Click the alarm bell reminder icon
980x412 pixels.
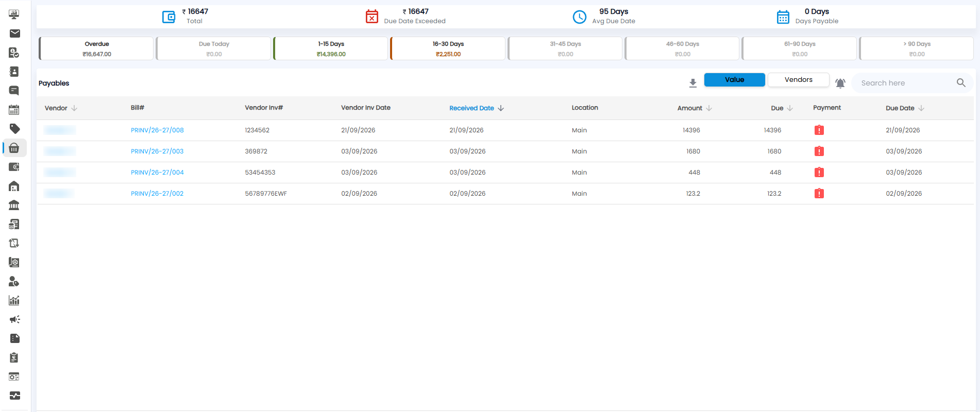[x=840, y=83]
